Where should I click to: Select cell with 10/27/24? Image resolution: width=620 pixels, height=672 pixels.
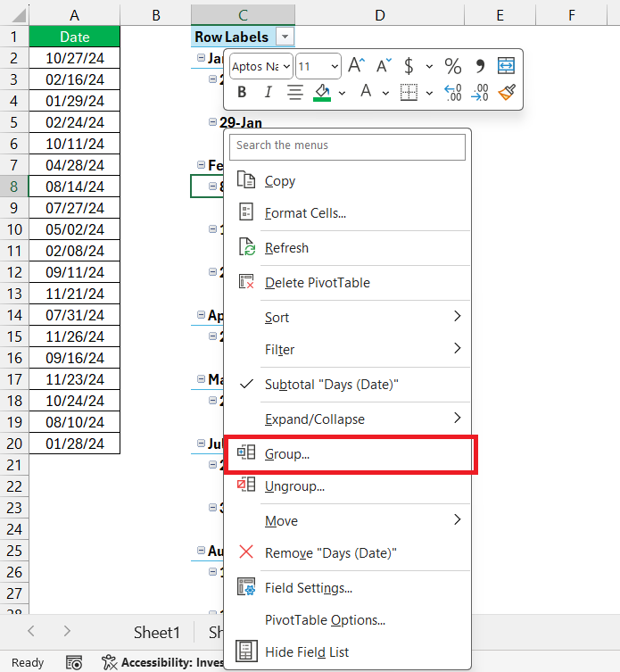tap(75, 58)
